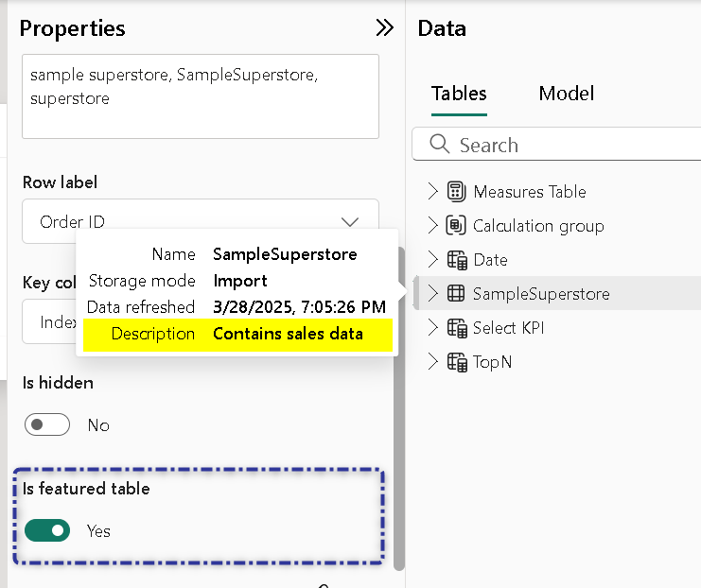This screenshot has height=588, width=701.
Task: Expand the Date table node
Action: [x=433, y=260]
